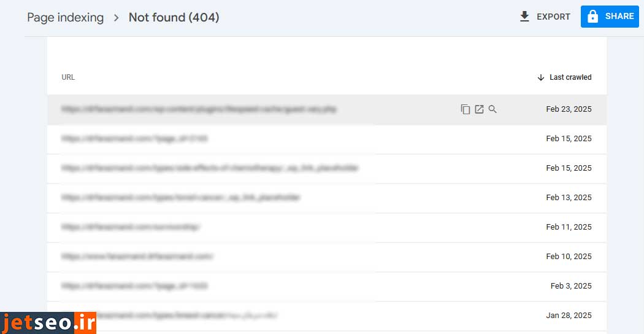This screenshot has height=334, width=644.
Task: Inspect the first row URL with magnifier icon
Action: coord(493,109)
